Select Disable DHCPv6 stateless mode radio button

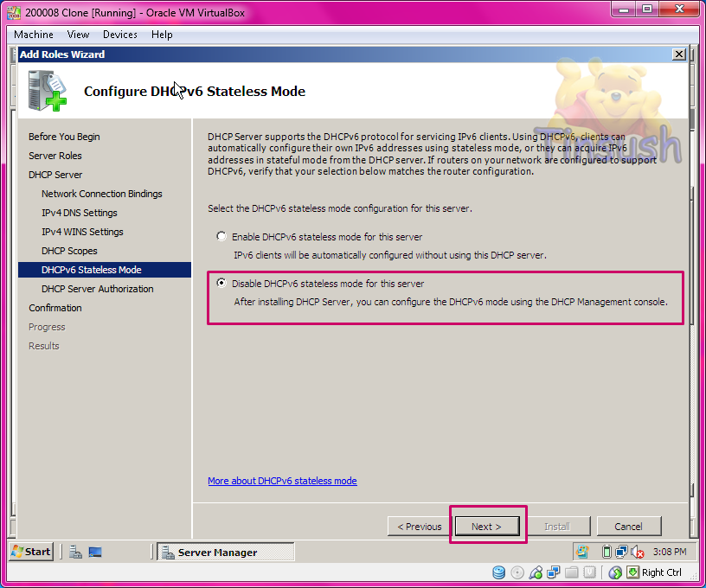[221, 283]
